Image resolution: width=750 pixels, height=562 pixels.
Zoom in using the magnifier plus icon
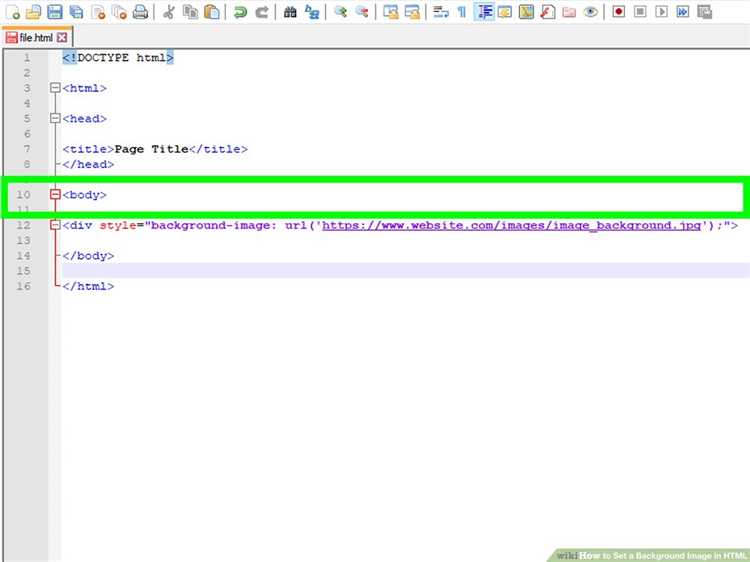coord(340,12)
